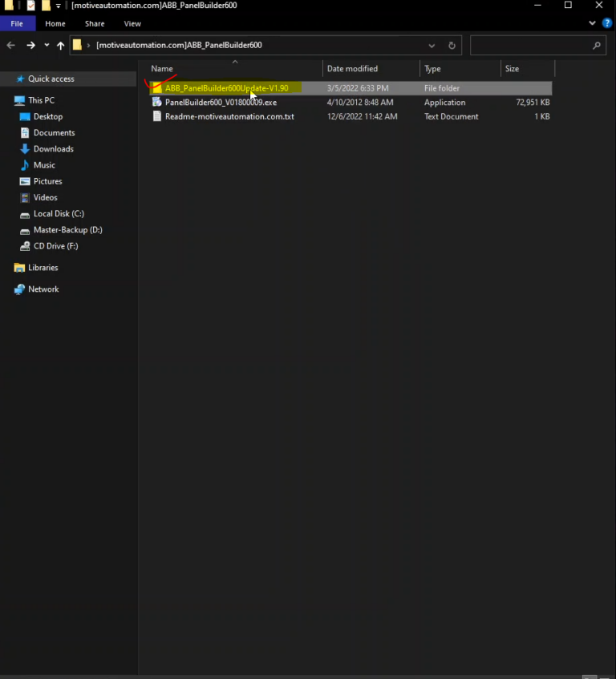Click the Back navigation arrow
This screenshot has width=616, height=679.
pyautogui.click(x=11, y=46)
